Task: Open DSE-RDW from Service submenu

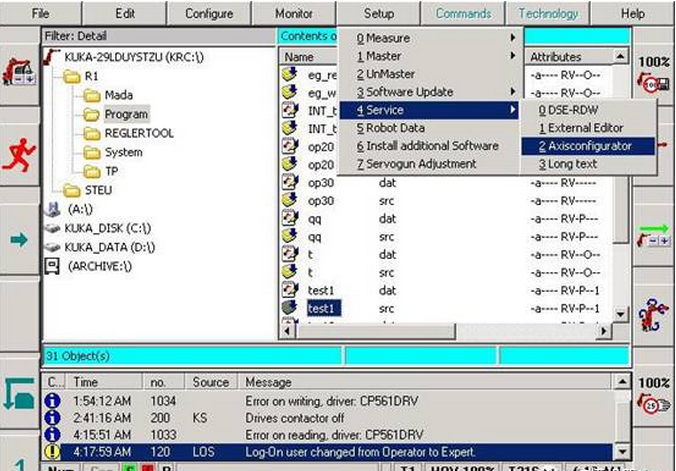Action: [588, 110]
